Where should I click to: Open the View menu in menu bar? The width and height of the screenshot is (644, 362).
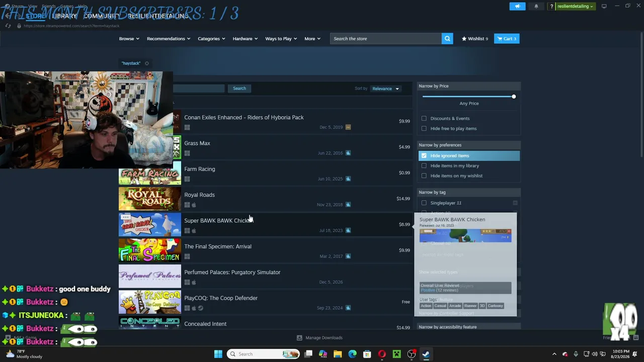pyautogui.click(x=33, y=6)
